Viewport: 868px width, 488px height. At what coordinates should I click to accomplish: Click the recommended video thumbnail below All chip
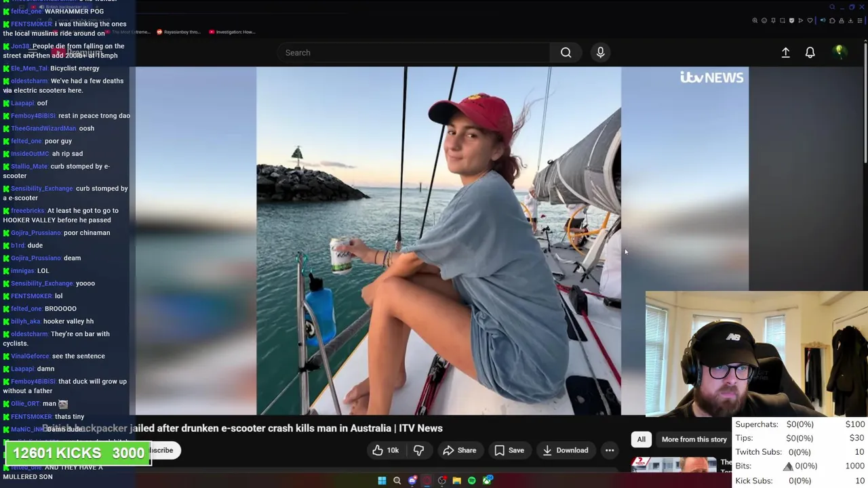[673, 464]
